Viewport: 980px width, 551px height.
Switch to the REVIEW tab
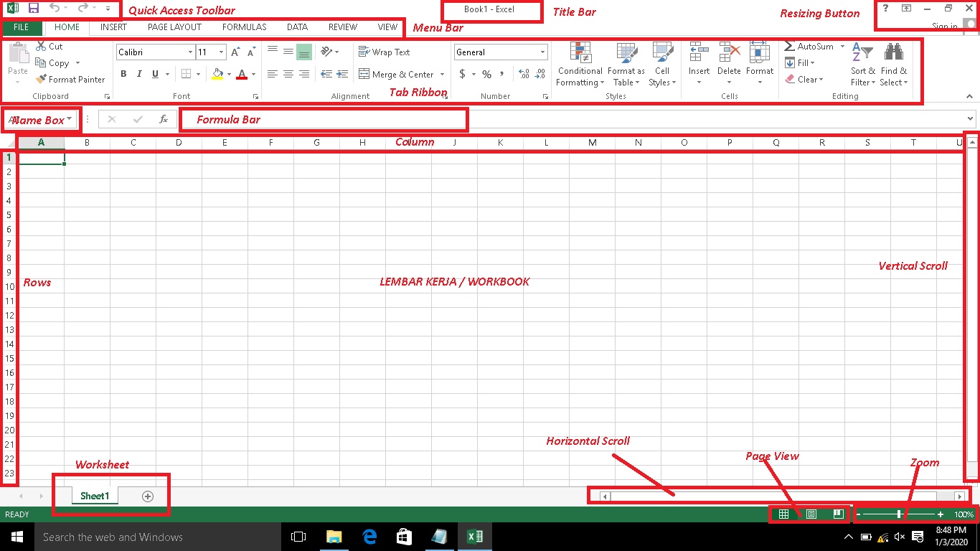343,27
